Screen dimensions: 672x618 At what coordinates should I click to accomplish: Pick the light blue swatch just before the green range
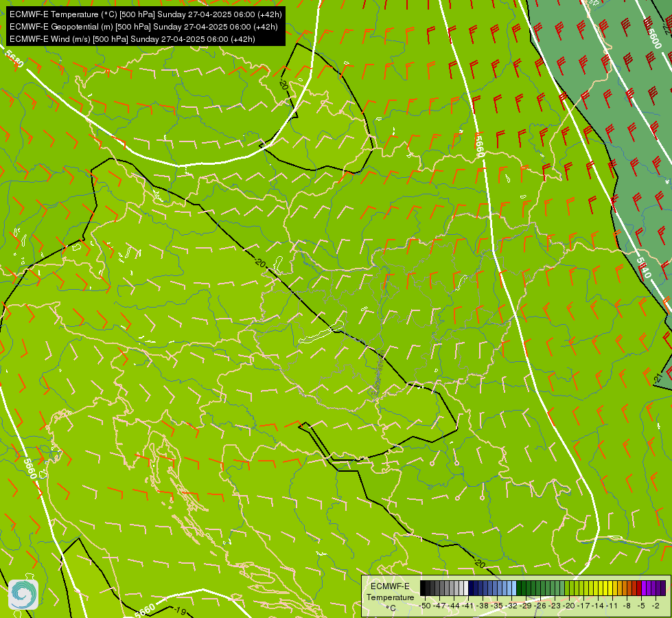click(514, 588)
